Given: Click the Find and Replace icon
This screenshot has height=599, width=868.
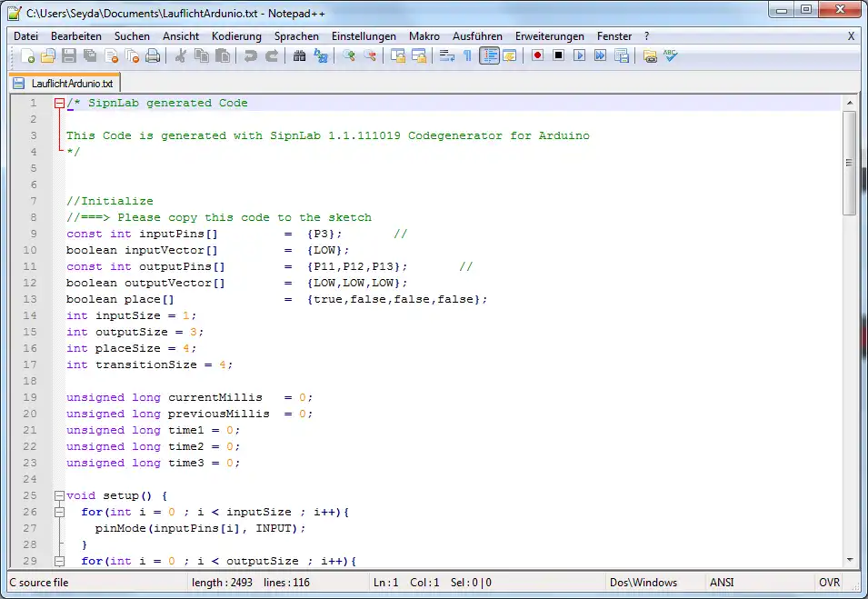Looking at the screenshot, I should pos(320,56).
